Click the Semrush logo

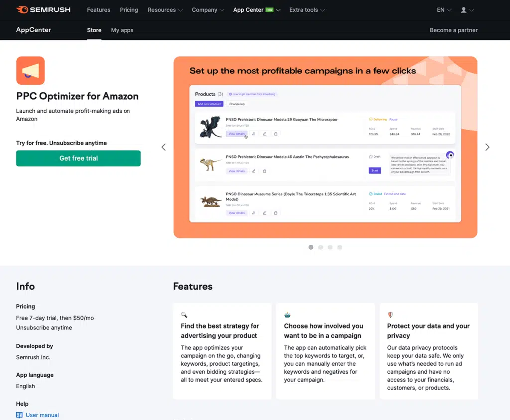[x=43, y=9]
